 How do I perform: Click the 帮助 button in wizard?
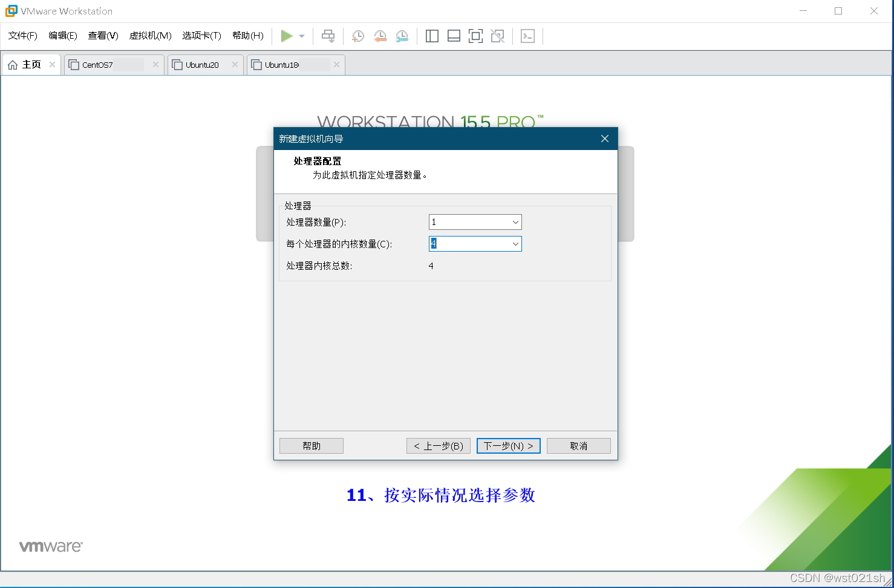tap(312, 446)
